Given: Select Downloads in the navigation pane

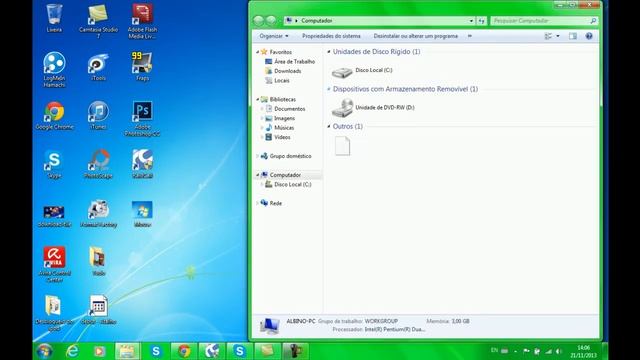Looking at the screenshot, I should (283, 71).
